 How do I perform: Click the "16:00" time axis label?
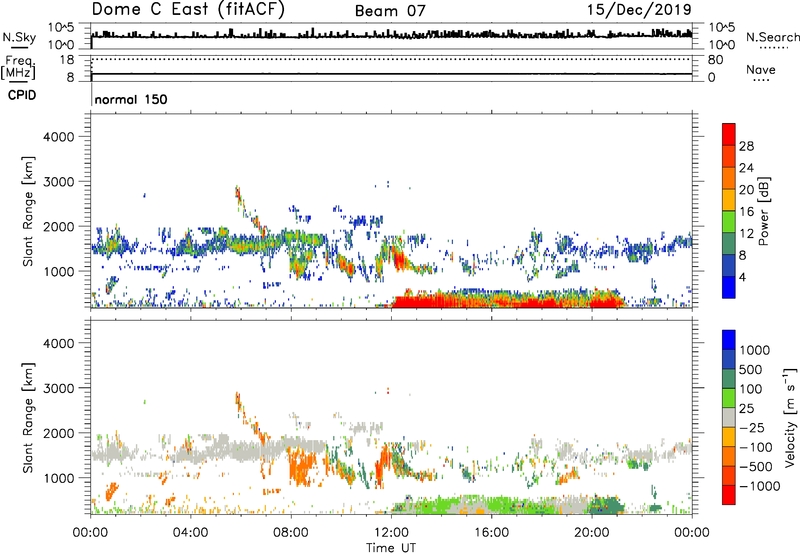click(x=491, y=533)
